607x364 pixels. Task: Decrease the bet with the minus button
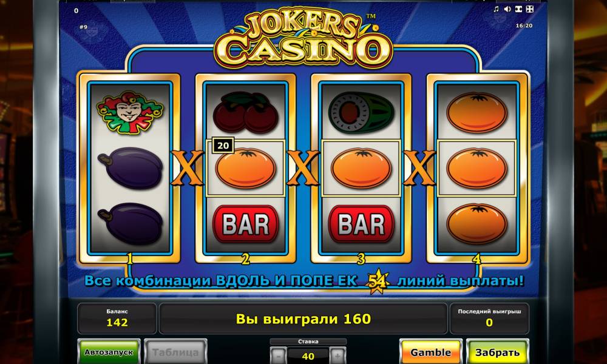coord(278,355)
